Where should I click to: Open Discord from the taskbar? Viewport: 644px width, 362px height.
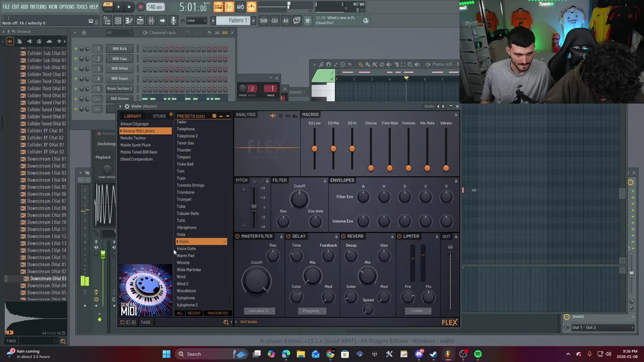tap(419, 354)
